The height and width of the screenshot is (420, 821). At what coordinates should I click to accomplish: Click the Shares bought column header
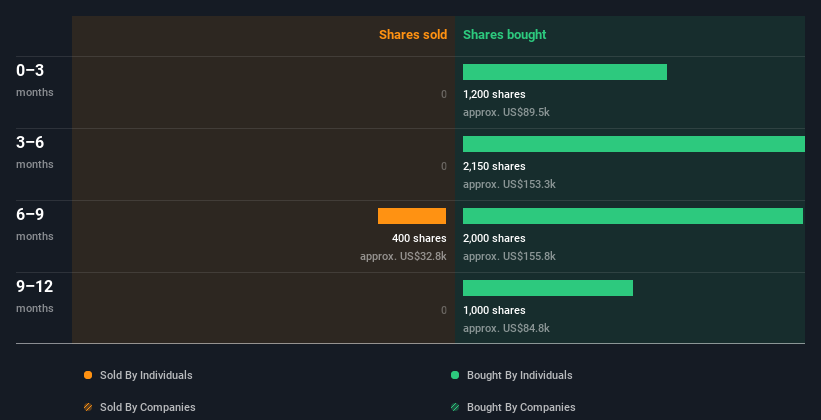click(505, 35)
